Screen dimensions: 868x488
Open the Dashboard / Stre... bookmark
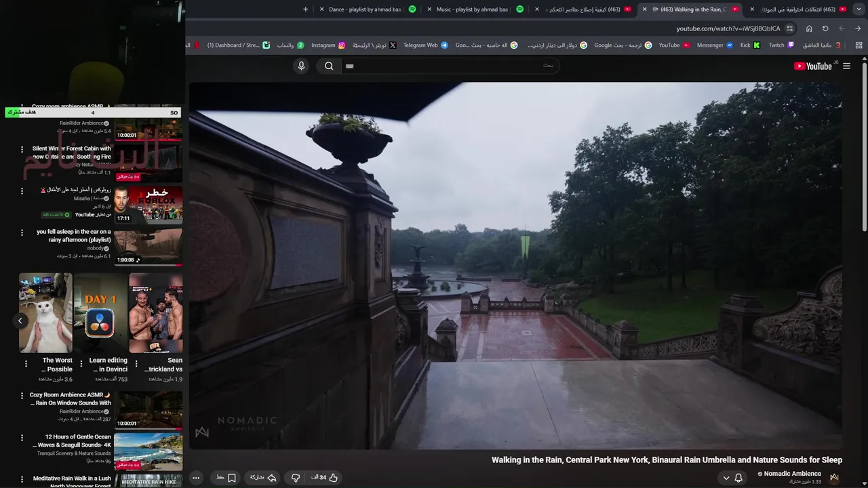(238, 45)
